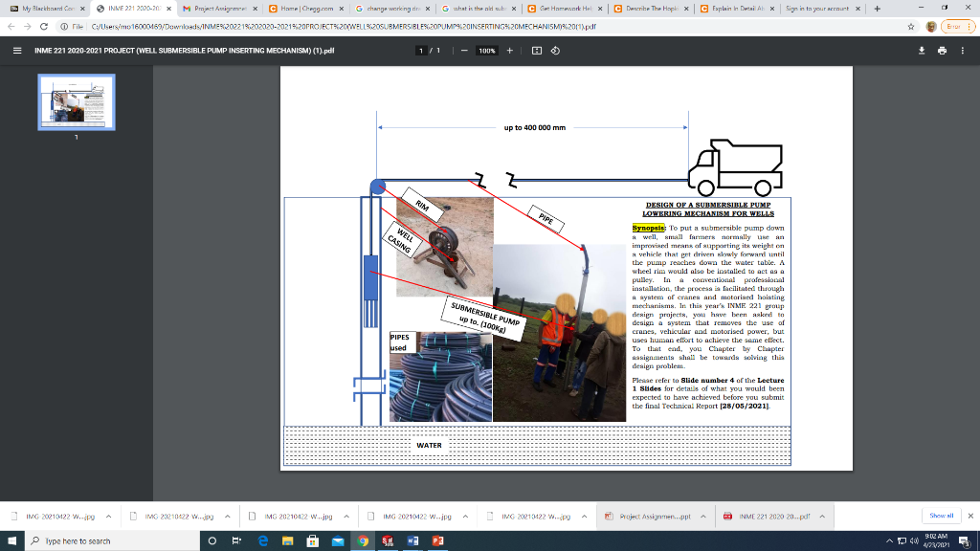Click the fit to page icon
This screenshot has width=980, height=551.
tap(536, 51)
